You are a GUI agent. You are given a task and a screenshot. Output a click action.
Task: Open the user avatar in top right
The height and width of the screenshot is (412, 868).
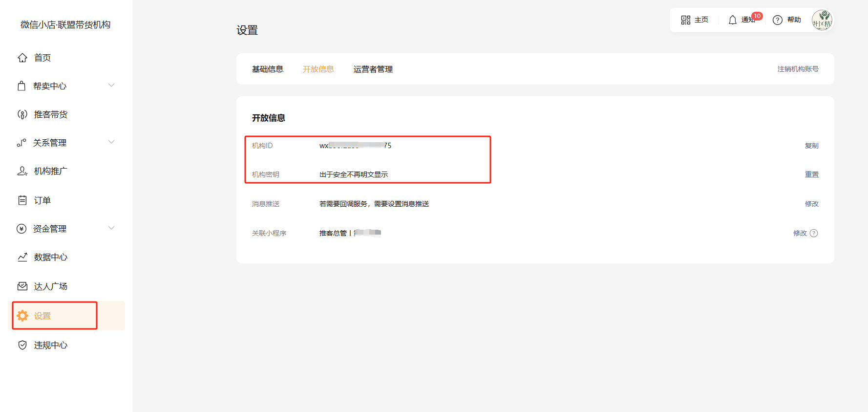click(x=822, y=20)
